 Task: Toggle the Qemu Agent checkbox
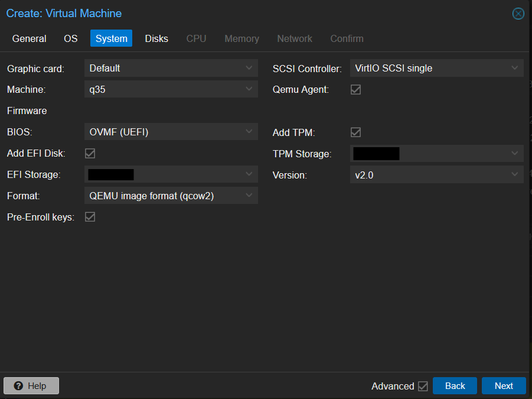pos(355,90)
